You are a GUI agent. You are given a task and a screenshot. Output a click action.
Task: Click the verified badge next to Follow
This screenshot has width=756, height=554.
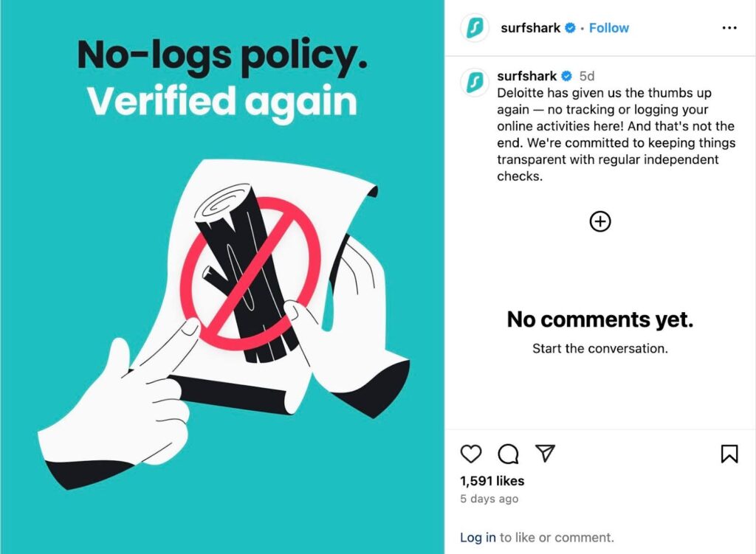tap(570, 28)
